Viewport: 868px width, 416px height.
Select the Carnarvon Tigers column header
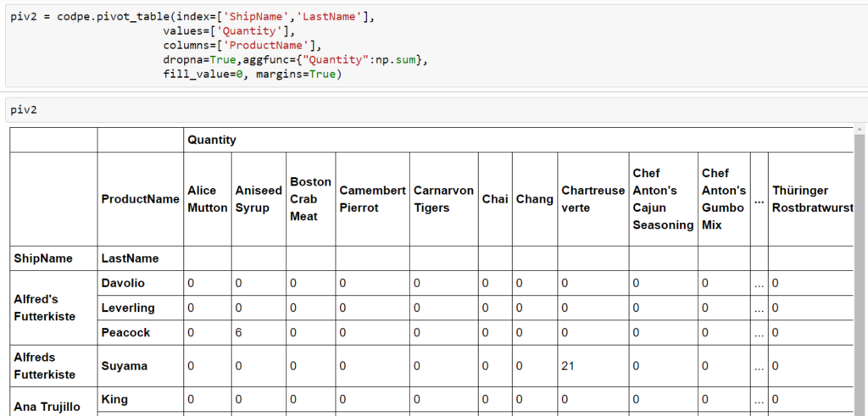pos(443,199)
